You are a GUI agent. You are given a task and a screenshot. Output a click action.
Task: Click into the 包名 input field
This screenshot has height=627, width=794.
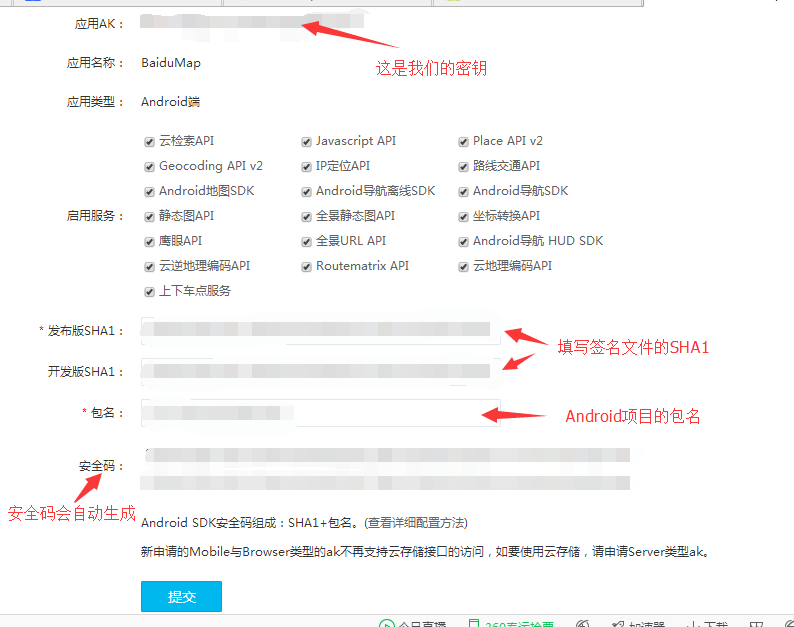point(321,413)
